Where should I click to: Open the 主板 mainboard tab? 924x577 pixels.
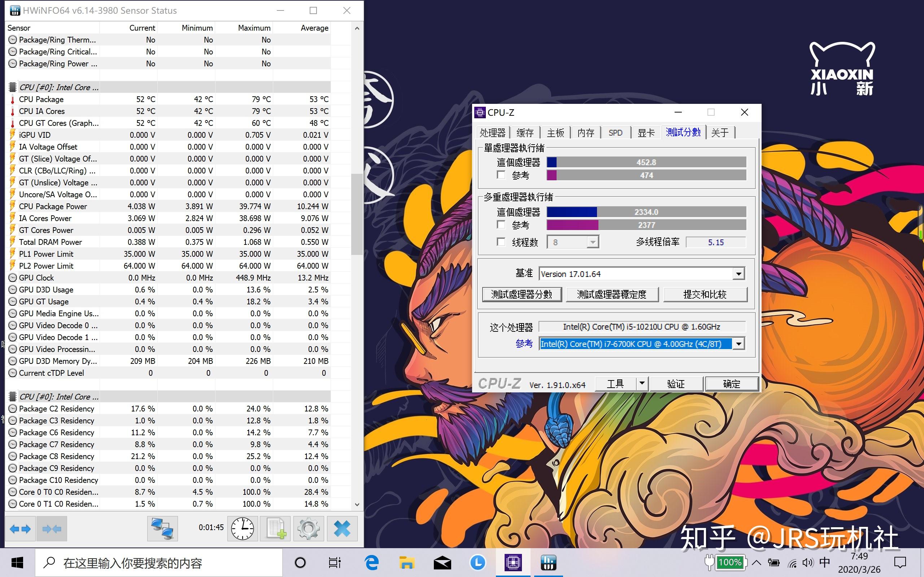555,133
